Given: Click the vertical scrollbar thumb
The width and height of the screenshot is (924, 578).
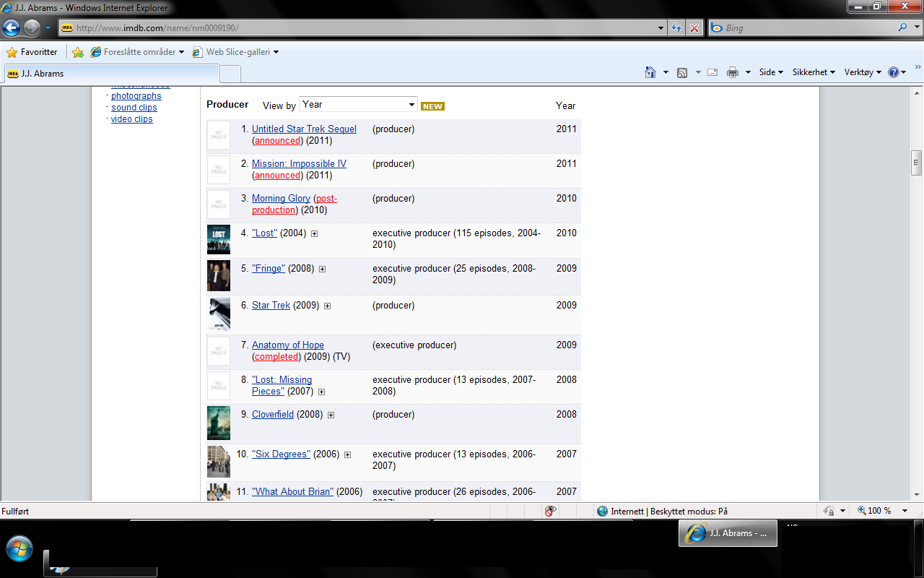Looking at the screenshot, I should pos(917,163).
